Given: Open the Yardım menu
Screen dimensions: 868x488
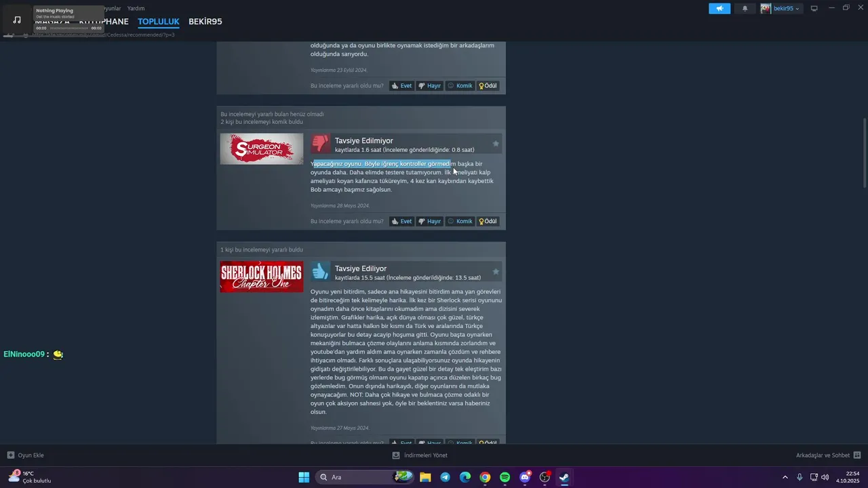Looking at the screenshot, I should (136, 9).
